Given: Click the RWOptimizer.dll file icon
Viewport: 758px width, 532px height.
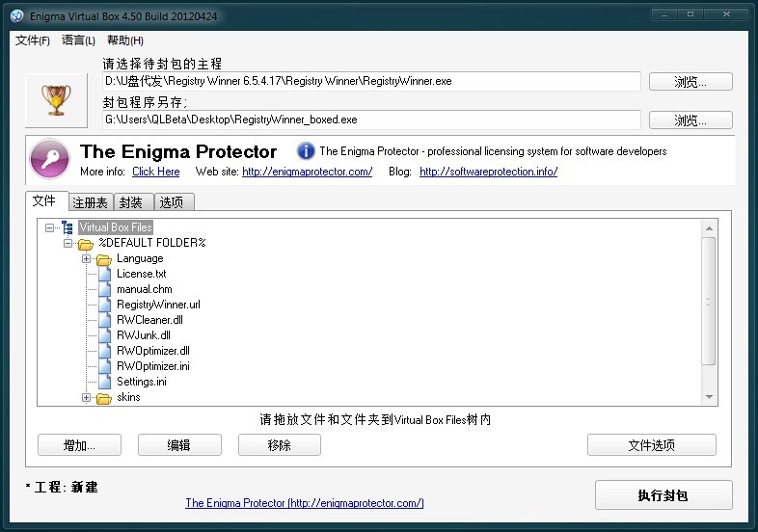Looking at the screenshot, I should (x=104, y=351).
